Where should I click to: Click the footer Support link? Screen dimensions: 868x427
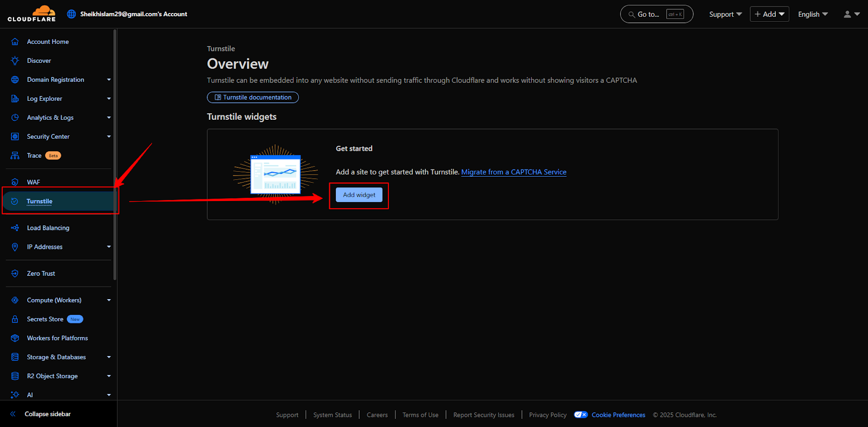pyautogui.click(x=287, y=415)
